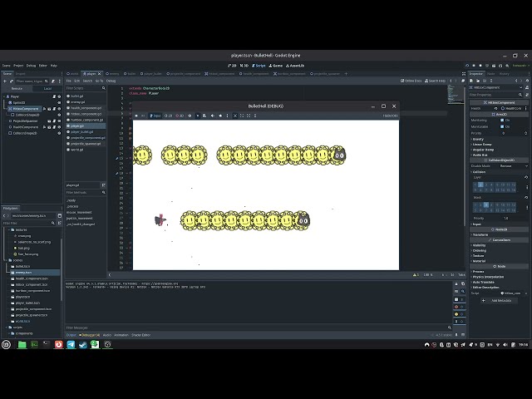Click Search Help in script editor
Screen dimensions: 532x399
tap(436, 81)
